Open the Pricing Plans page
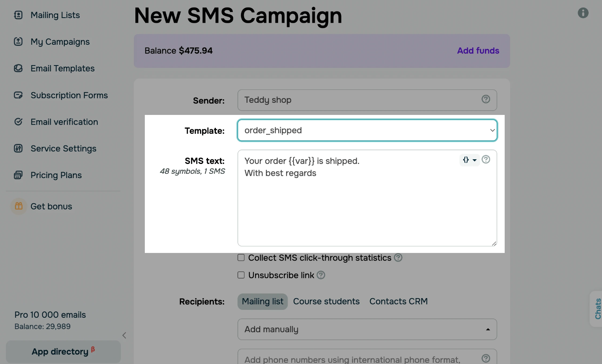602x364 pixels. click(56, 175)
